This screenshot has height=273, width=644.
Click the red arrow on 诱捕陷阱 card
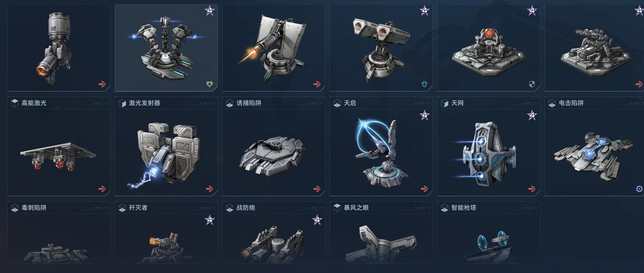[317, 189]
